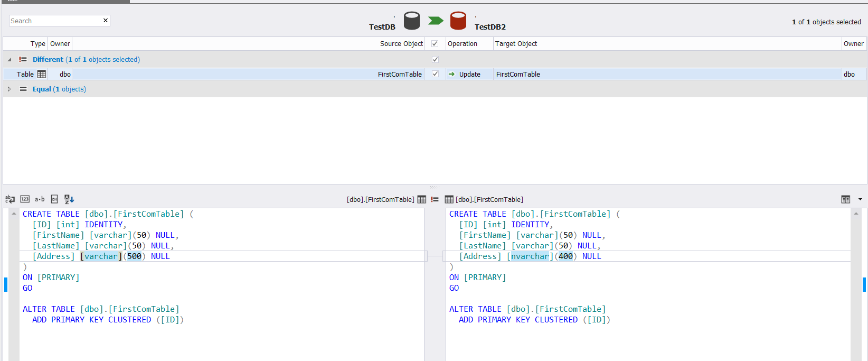Click the right pane scrollbar up arrow
The image size is (868, 361).
click(856, 213)
